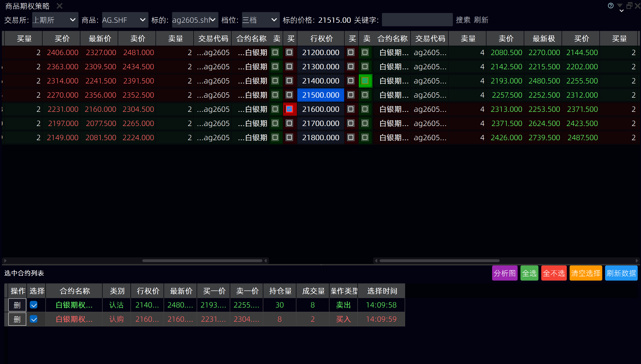The width and height of the screenshot is (641, 364).
Task: Check call buy checkbox for strike 21200
Action: coord(289,52)
